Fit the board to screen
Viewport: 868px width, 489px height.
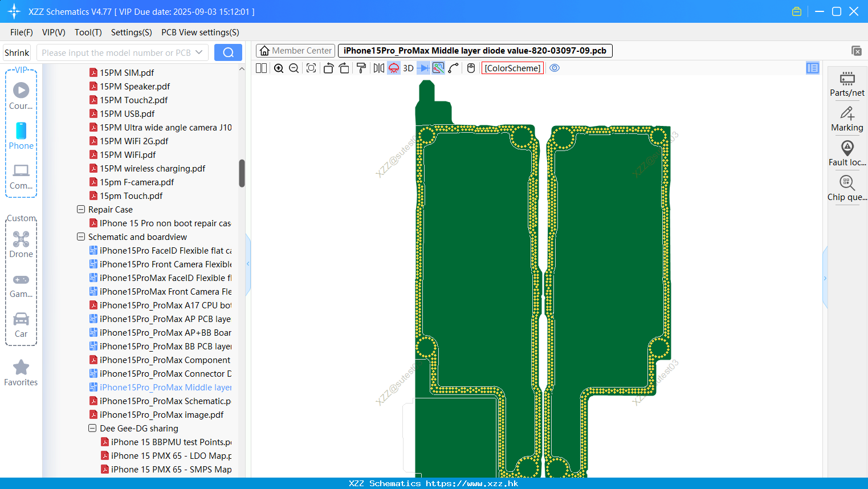tap(311, 68)
